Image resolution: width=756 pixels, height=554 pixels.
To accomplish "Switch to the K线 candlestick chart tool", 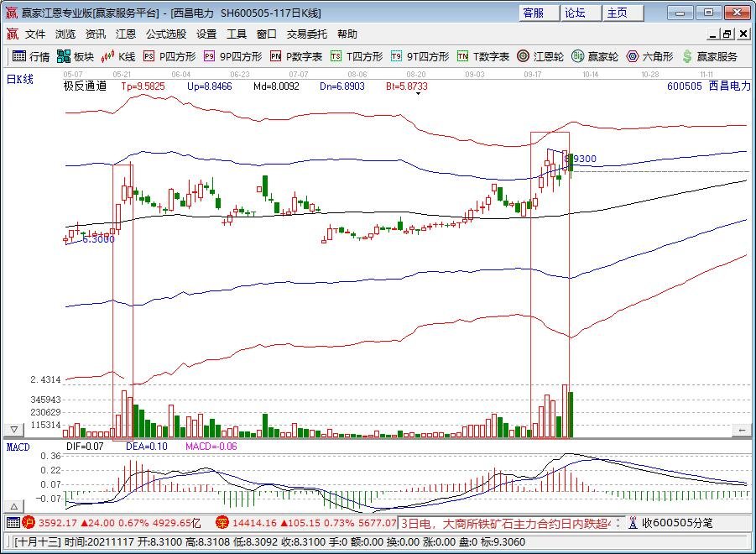I will tap(118, 56).
